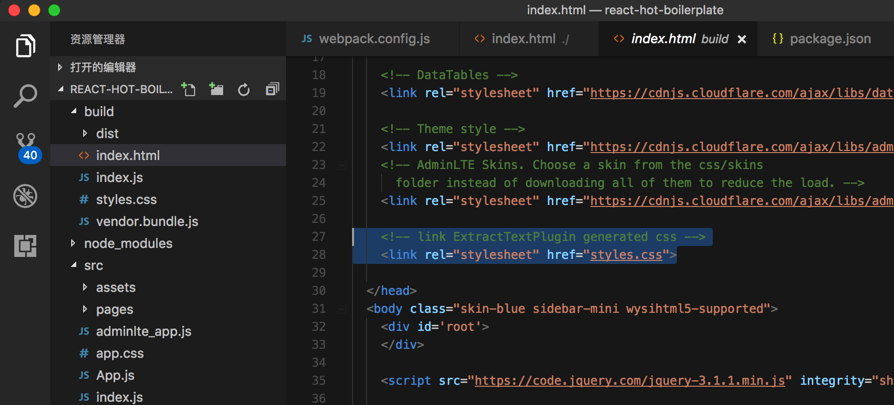Refresh the explorer file tree

pyautogui.click(x=244, y=90)
